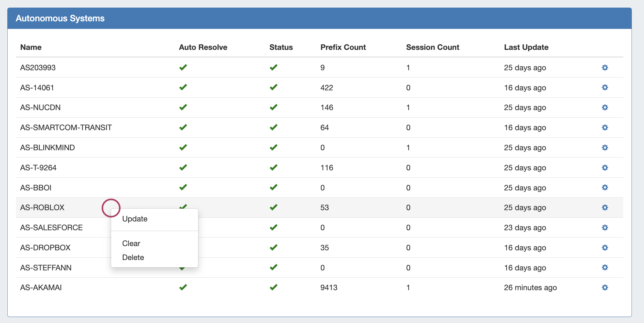Image resolution: width=644 pixels, height=323 pixels.
Task: Sort by Prefix Count column header
Action: [x=343, y=47]
